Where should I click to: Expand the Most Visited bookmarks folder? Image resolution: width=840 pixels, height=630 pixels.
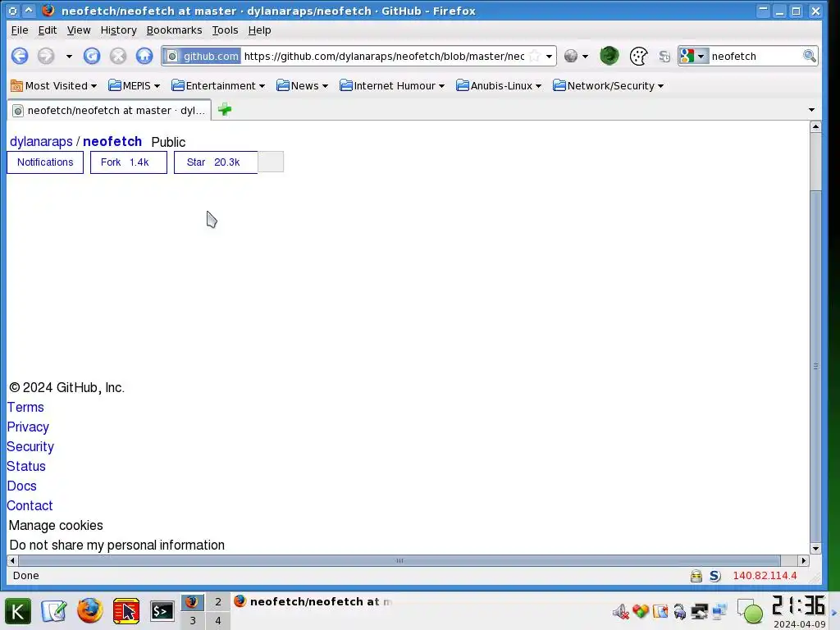pos(54,85)
